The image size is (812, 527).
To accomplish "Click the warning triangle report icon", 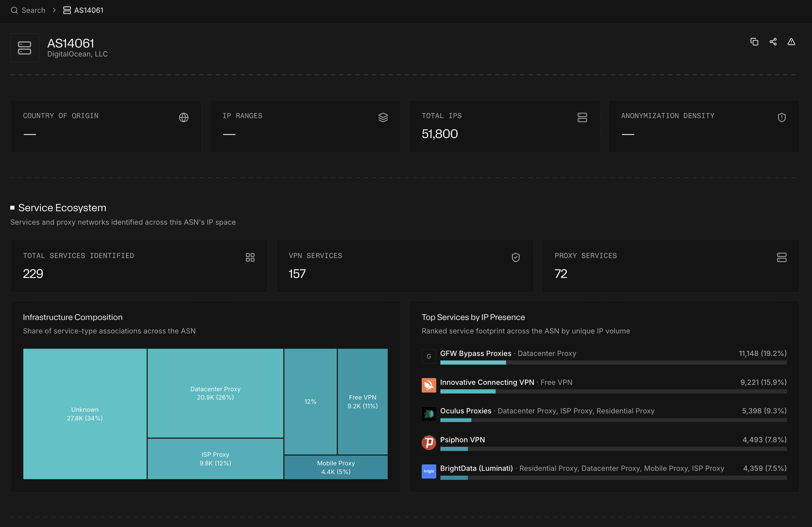I will 791,42.
